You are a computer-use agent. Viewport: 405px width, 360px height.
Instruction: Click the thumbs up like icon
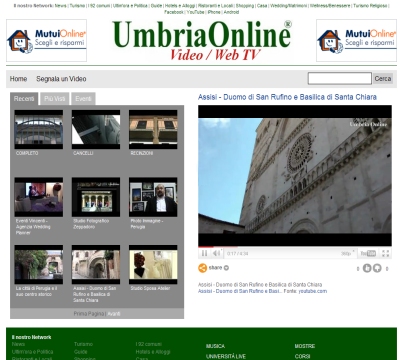point(367,268)
